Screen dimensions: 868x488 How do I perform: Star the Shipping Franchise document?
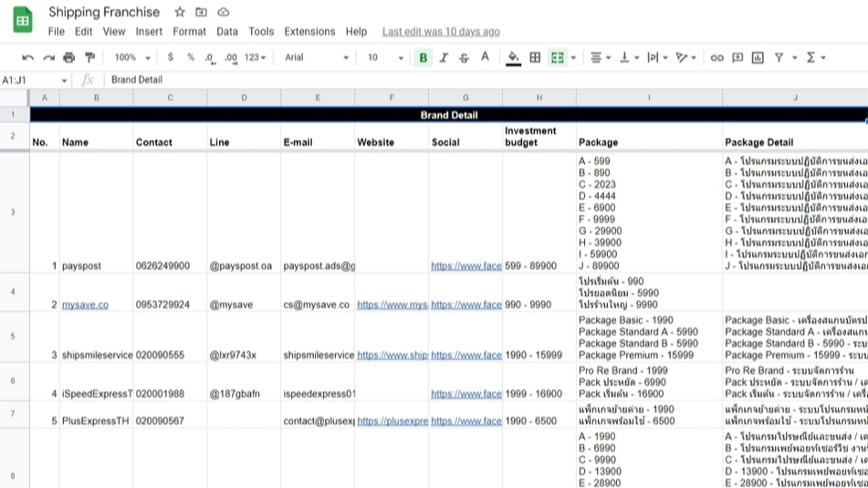click(180, 12)
